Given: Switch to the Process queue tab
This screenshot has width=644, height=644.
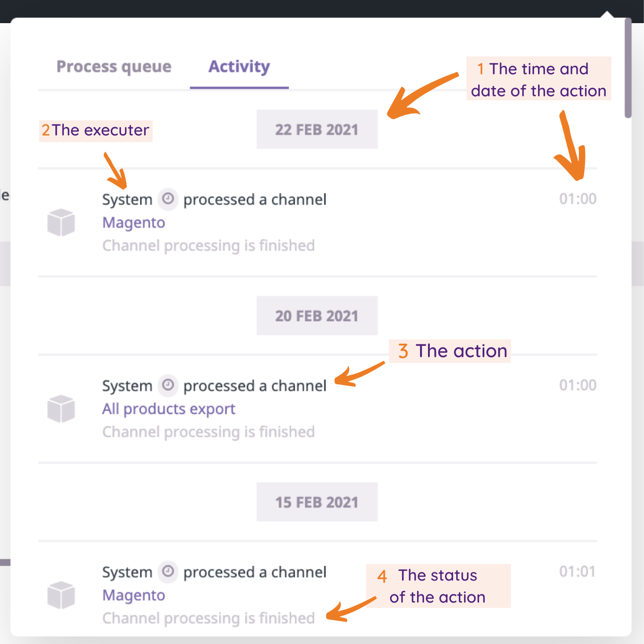Looking at the screenshot, I should (x=114, y=67).
